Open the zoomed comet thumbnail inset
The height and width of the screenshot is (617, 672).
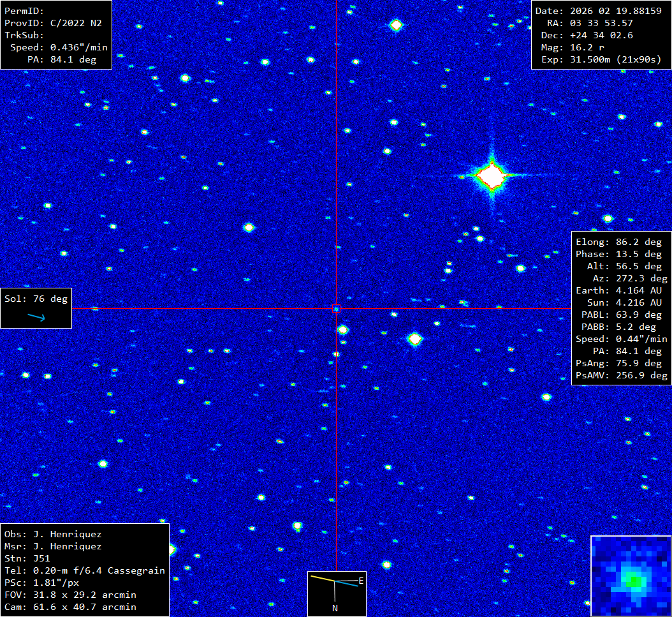click(x=631, y=576)
